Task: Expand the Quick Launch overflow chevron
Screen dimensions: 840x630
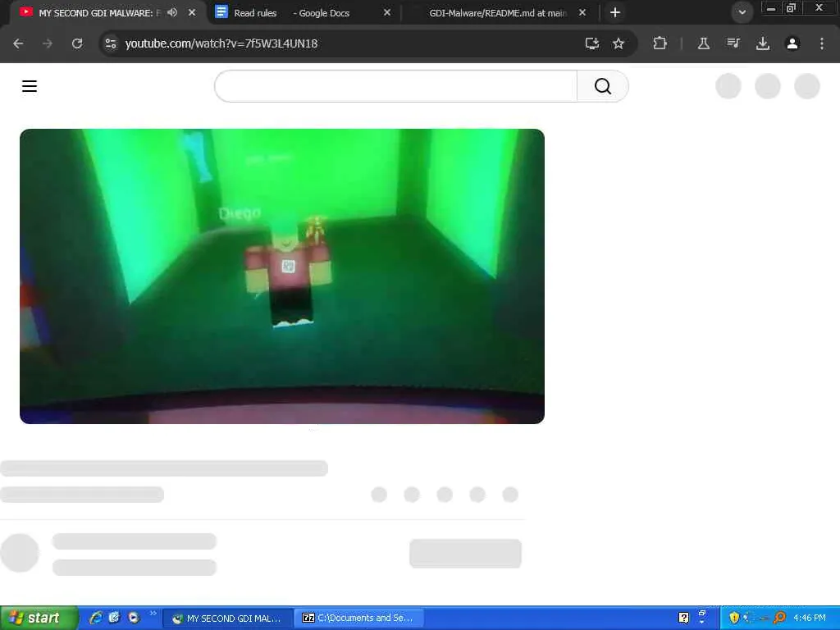Action: tap(153, 614)
